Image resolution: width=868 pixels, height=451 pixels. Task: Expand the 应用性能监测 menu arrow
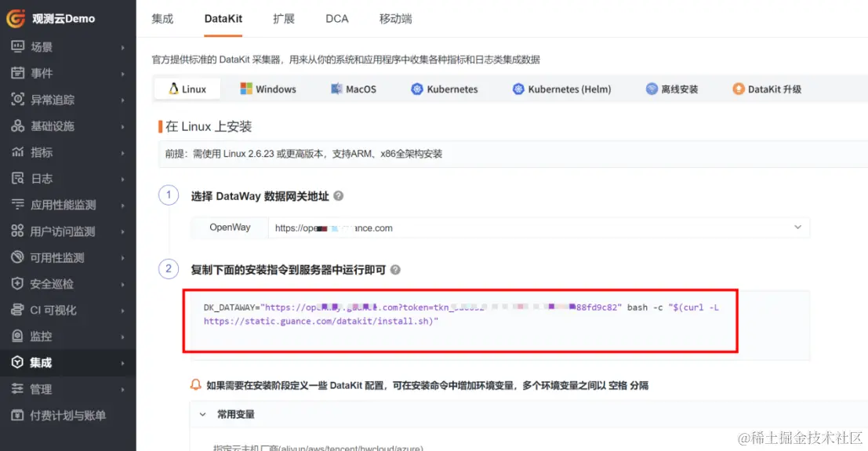pyautogui.click(x=122, y=205)
